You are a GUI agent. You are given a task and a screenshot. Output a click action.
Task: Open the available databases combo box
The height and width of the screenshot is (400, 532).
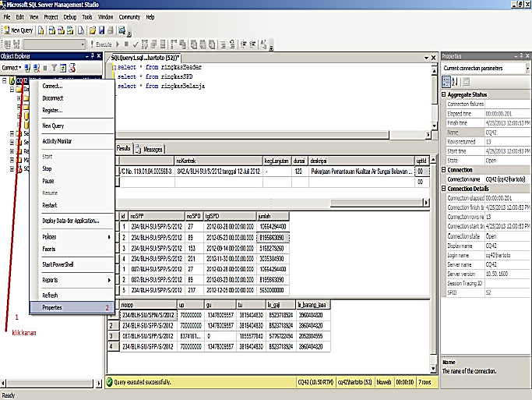[55, 44]
